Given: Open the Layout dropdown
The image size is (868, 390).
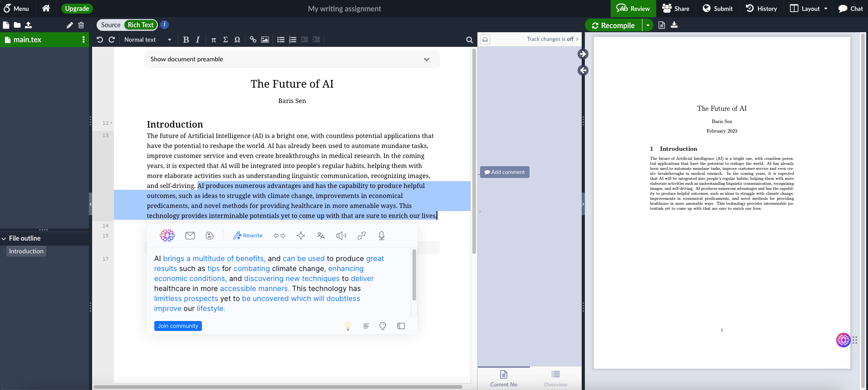Looking at the screenshot, I should tap(809, 9).
